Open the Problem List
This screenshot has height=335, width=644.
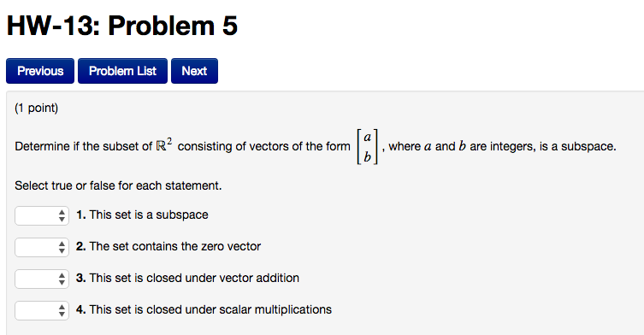tap(123, 71)
